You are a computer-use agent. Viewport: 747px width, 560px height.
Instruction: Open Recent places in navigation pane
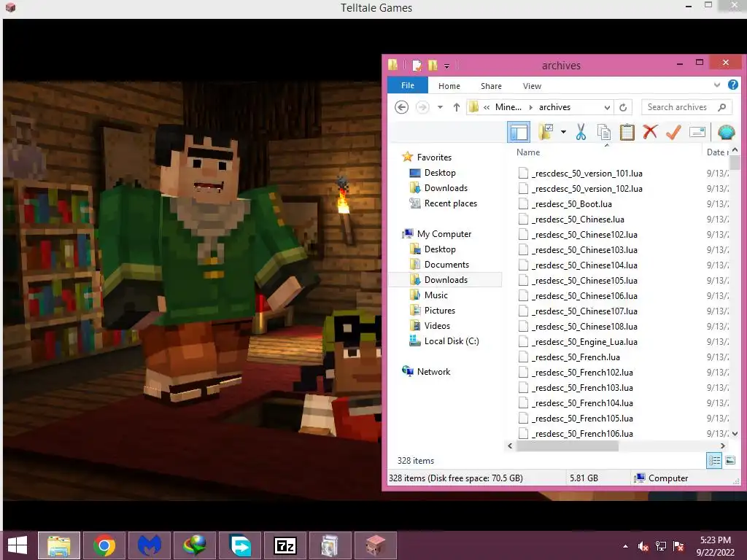[450, 203]
